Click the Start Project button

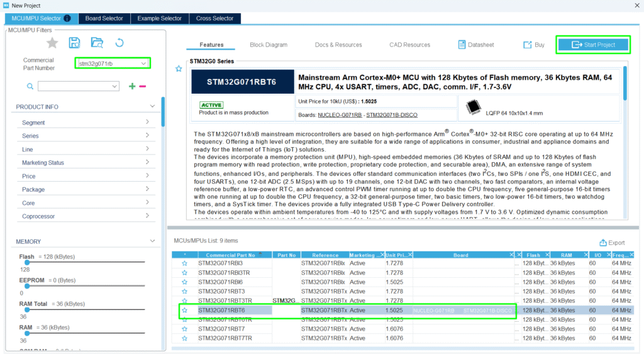pyautogui.click(x=593, y=45)
